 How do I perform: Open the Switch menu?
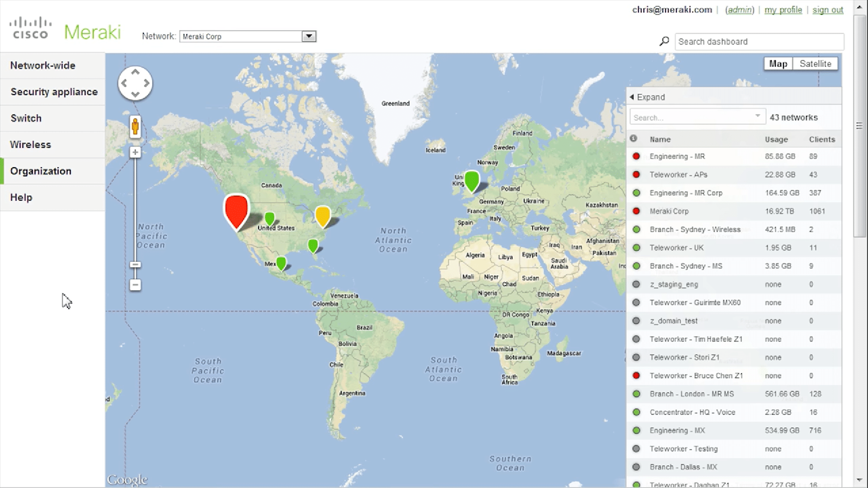point(53,118)
